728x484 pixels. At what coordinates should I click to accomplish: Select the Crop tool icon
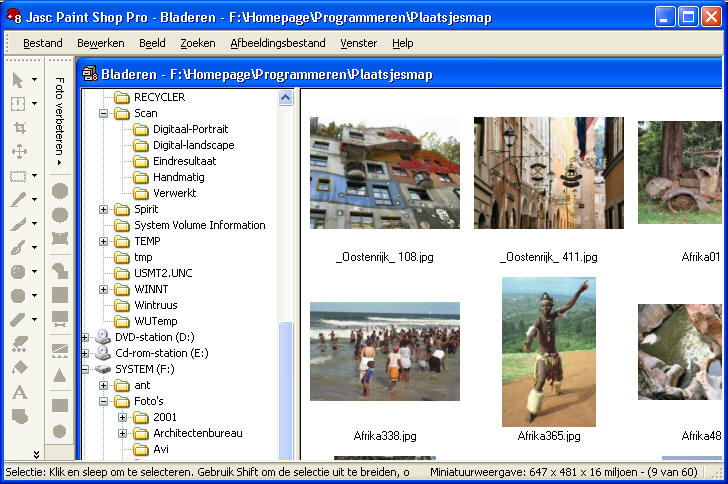pyautogui.click(x=20, y=127)
